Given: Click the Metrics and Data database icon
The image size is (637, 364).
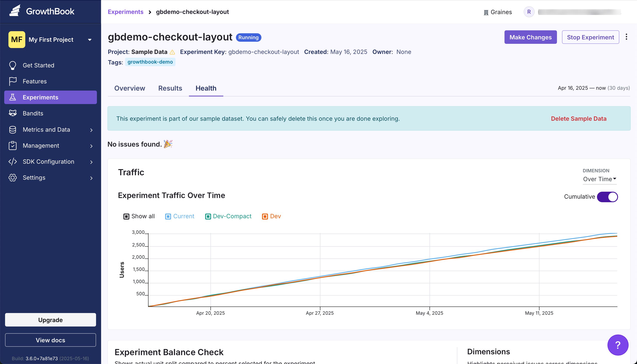Looking at the screenshot, I should [12, 130].
